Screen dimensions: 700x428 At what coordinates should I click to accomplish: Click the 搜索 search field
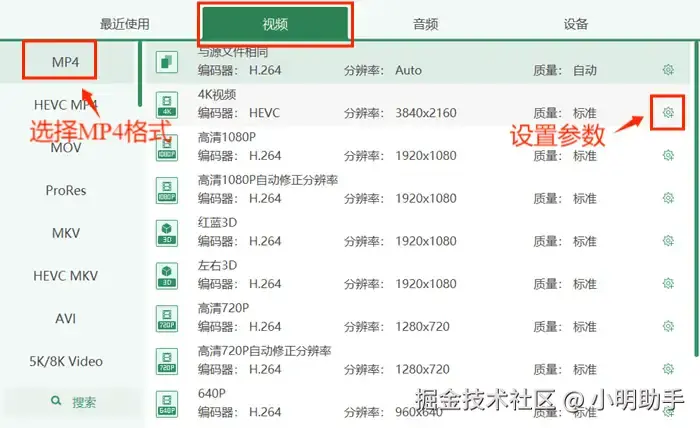click(x=72, y=402)
